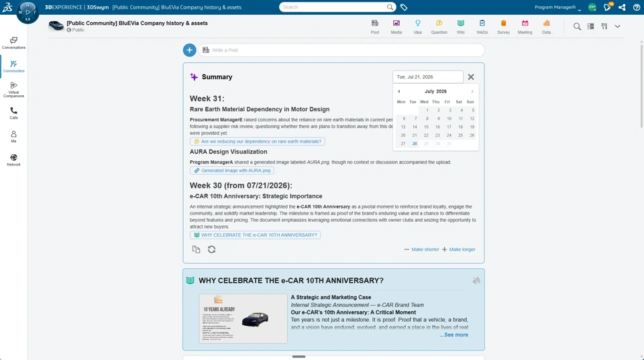This screenshot has height=360, width=644.
Task: Expand the community toolbar chevron
Action: pos(617,26)
